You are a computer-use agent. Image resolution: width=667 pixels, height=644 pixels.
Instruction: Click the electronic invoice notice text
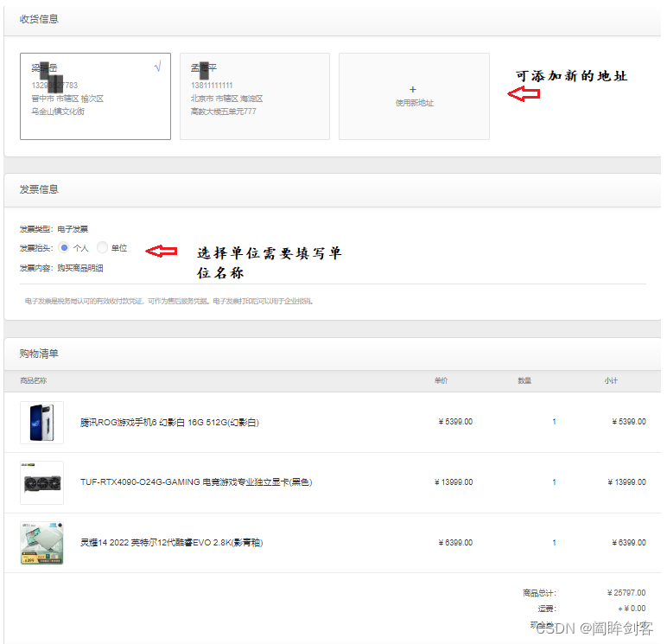[169, 302]
